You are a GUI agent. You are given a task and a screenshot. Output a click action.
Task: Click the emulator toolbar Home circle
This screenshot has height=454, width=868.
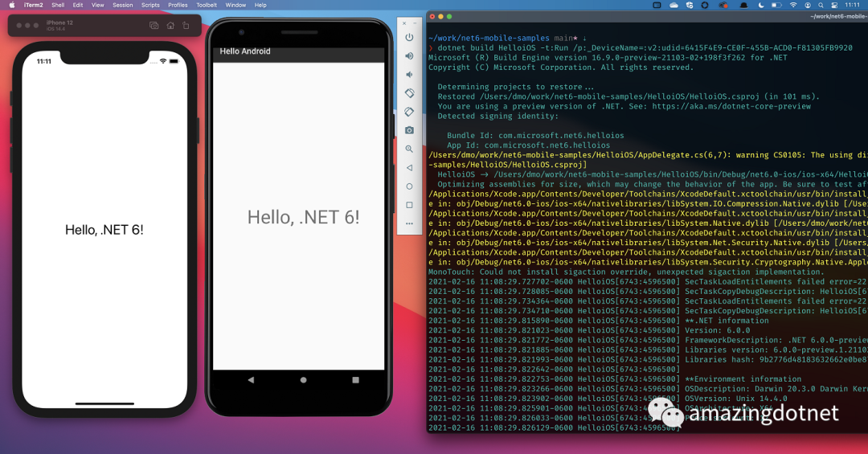(x=409, y=186)
